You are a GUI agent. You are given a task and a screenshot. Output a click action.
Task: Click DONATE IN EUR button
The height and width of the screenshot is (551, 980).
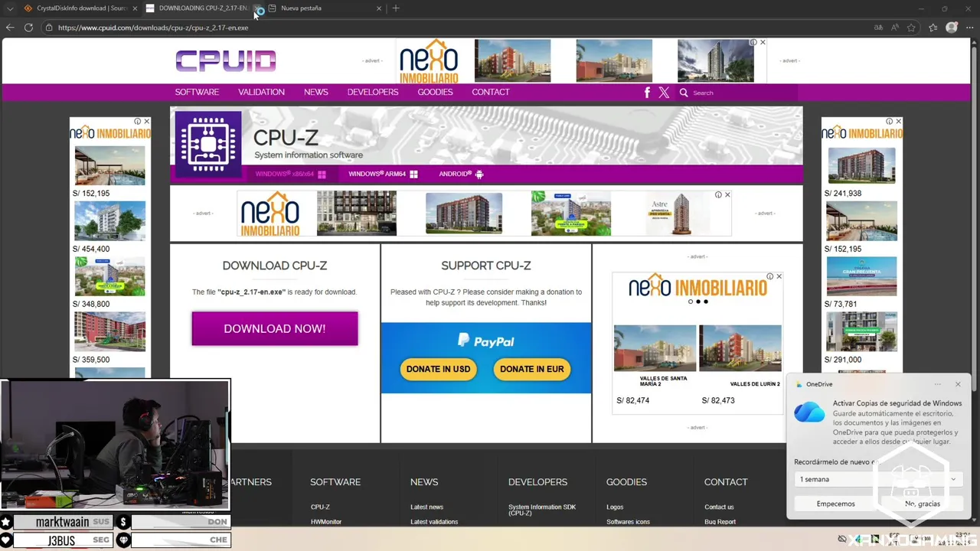click(x=531, y=369)
